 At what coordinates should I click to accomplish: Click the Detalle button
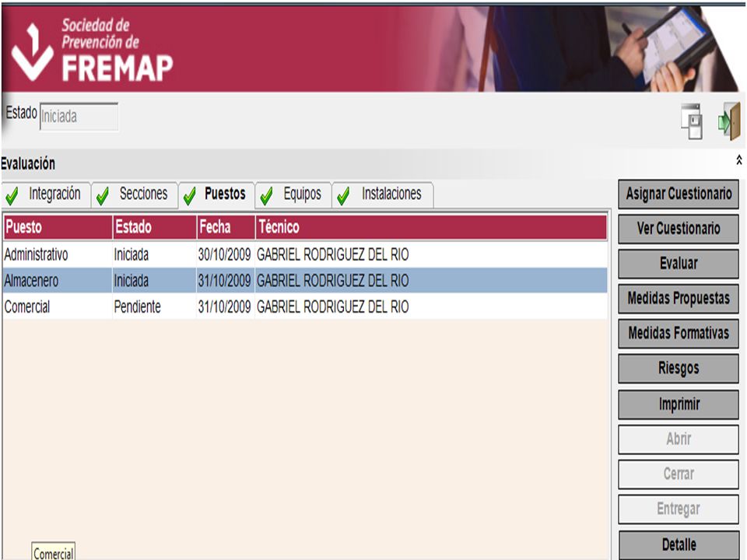click(x=679, y=544)
